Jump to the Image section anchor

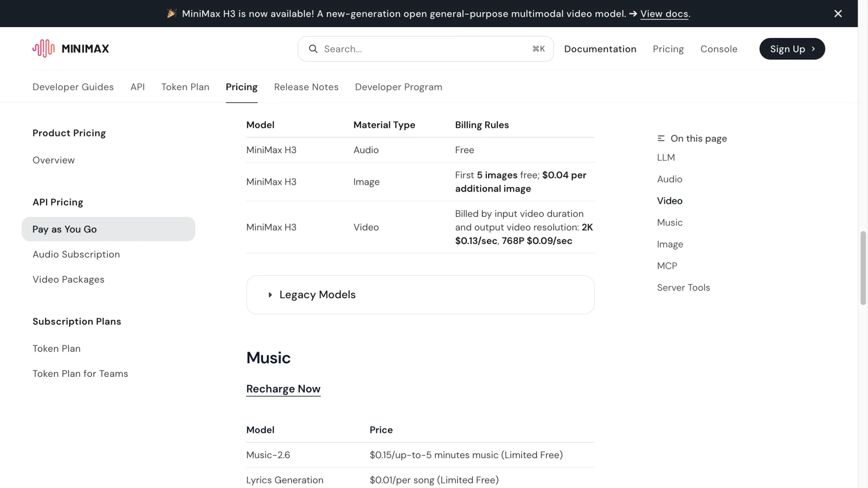(670, 244)
